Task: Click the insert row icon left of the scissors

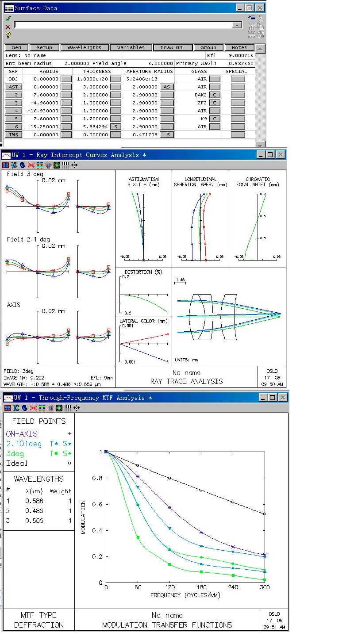Action: click(x=252, y=18)
